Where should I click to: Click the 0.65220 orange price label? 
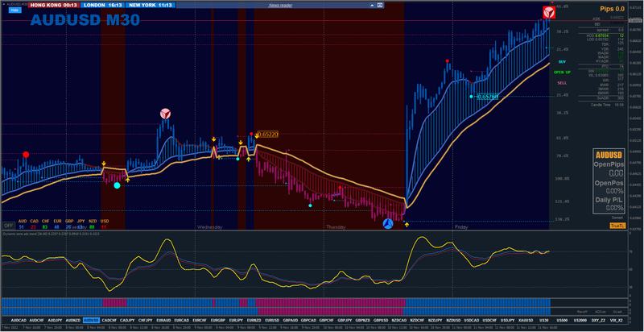[x=268, y=134]
